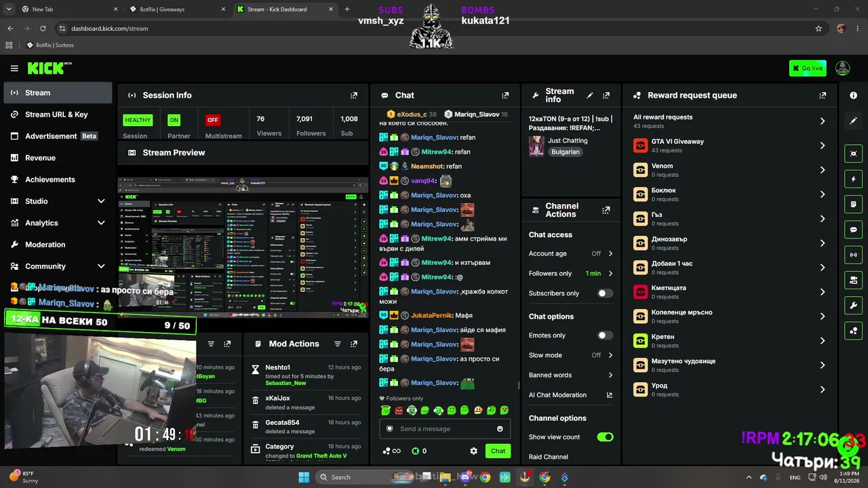Open the emoji picker in message box

point(500,429)
